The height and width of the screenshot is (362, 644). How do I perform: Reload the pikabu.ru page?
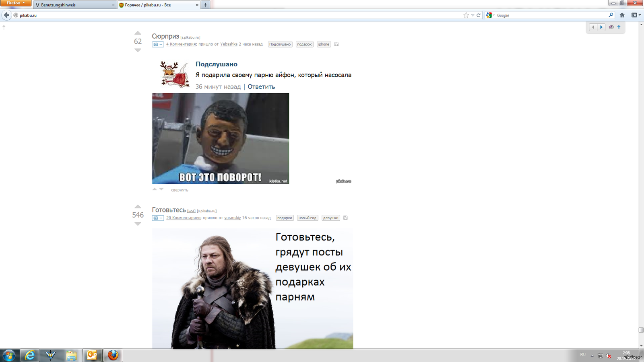[479, 15]
